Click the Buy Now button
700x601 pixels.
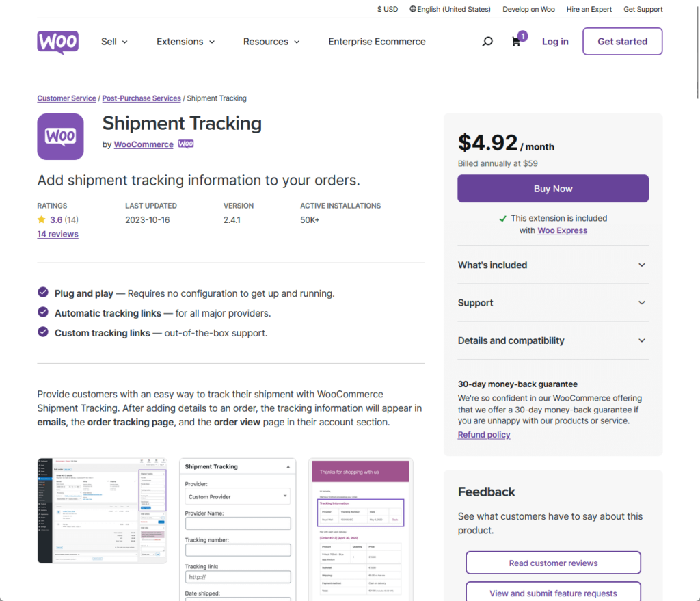click(x=552, y=189)
